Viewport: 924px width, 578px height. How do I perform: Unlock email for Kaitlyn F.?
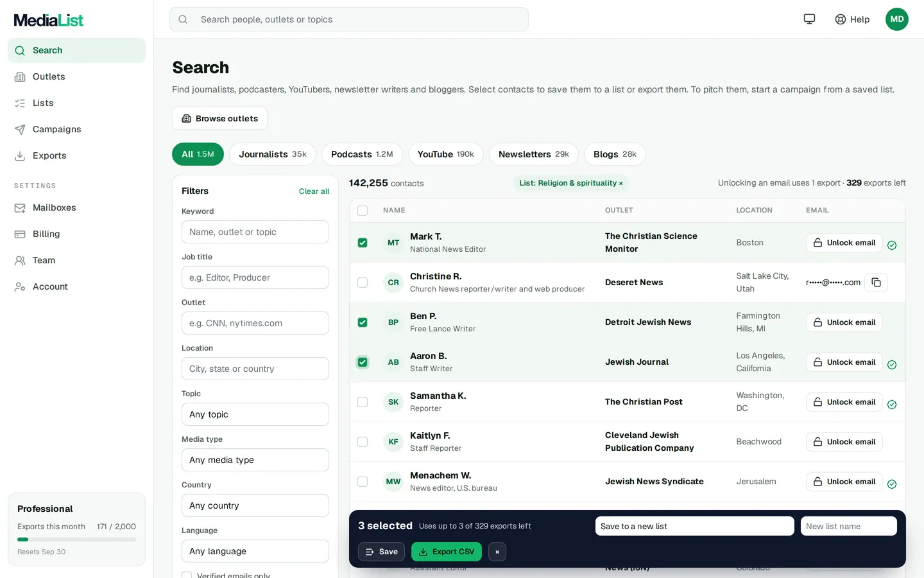point(844,442)
